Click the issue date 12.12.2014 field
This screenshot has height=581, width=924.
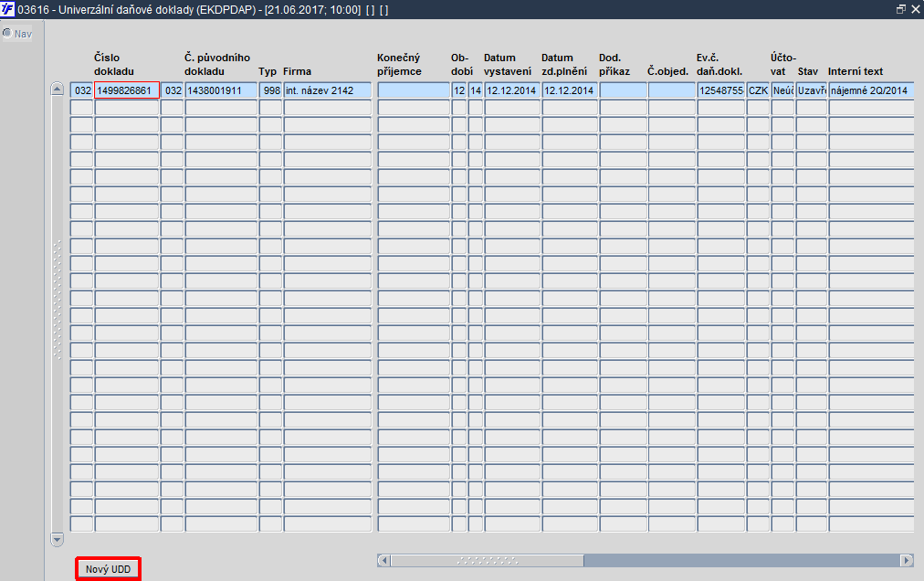(512, 90)
